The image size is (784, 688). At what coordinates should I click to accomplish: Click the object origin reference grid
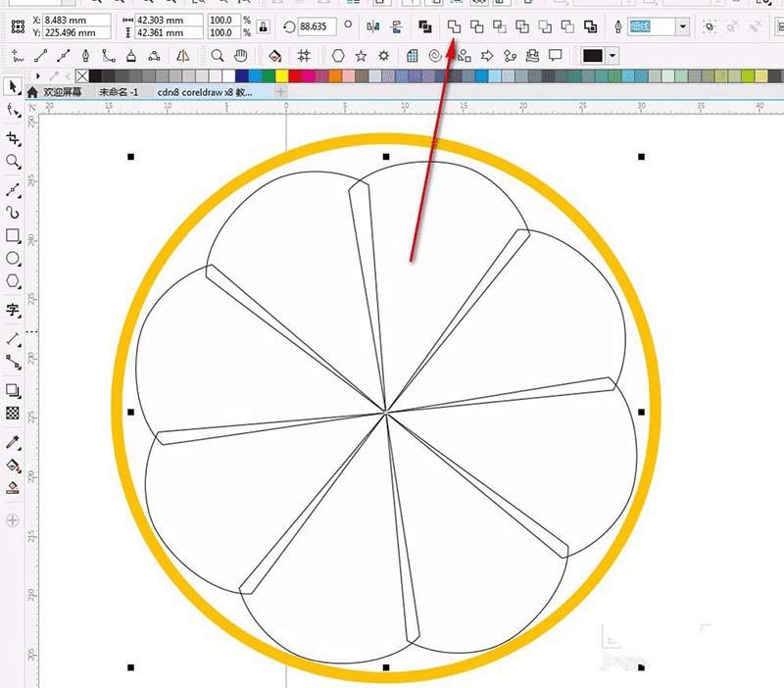(18, 26)
